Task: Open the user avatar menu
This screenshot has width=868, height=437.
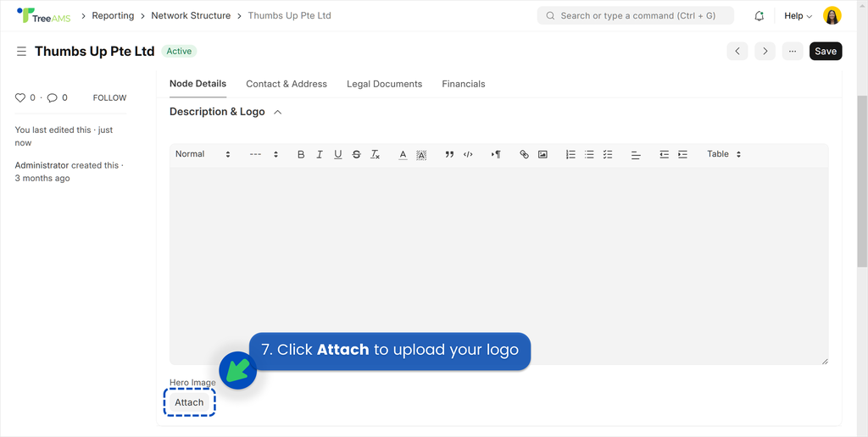Action: point(832,15)
